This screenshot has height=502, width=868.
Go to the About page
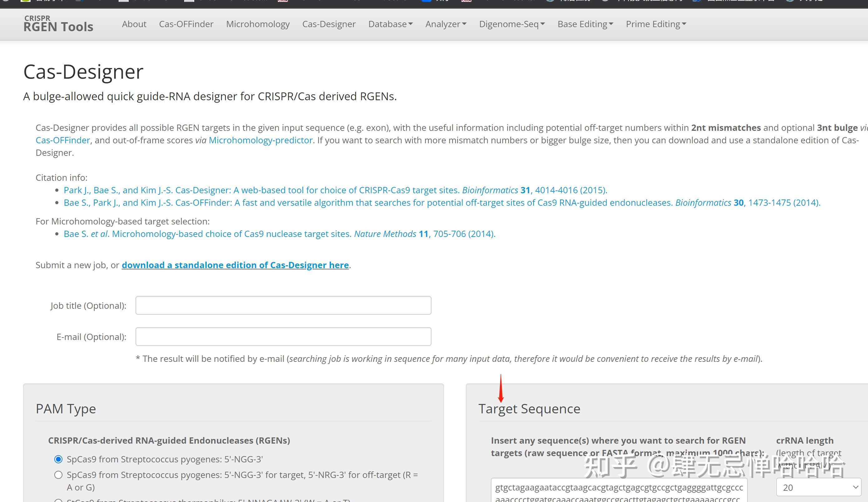[134, 24]
